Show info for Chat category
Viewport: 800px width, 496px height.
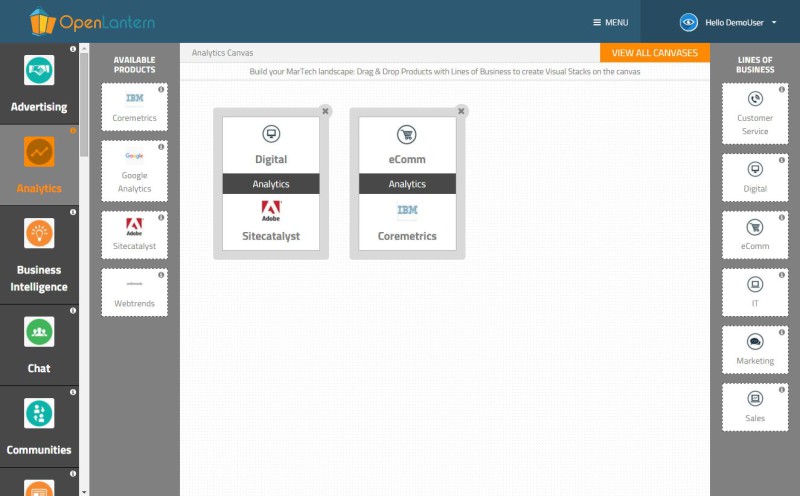73,310
